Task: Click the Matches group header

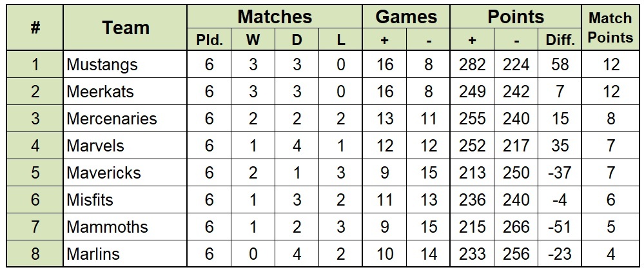Action: tap(275, 17)
